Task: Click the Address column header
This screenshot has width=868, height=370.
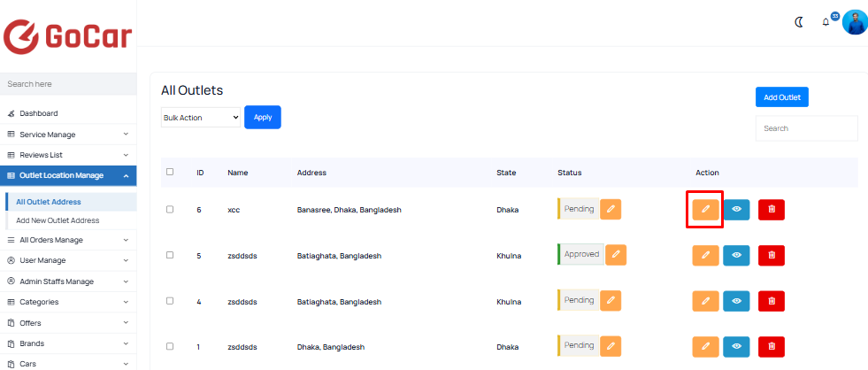Action: [311, 173]
